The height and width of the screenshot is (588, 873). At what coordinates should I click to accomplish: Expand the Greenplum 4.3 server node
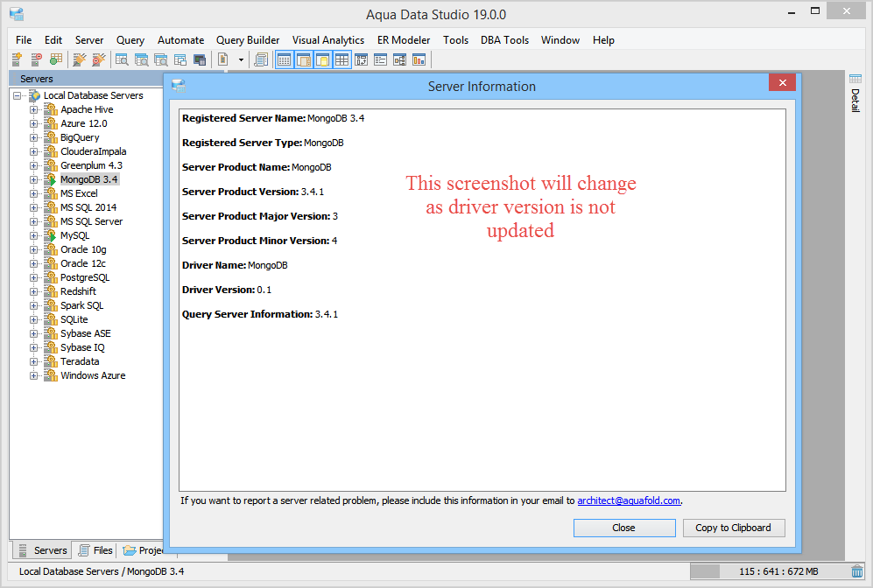(x=34, y=165)
